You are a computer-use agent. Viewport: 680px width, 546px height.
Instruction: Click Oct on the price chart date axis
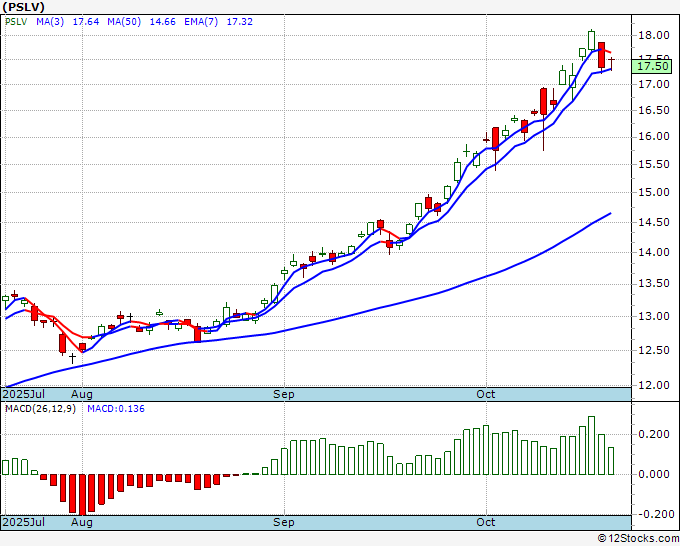[486, 394]
